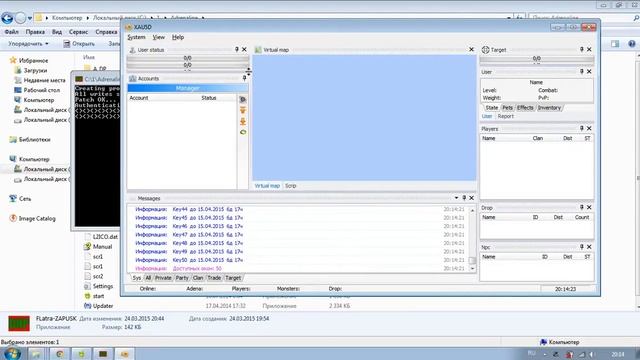Screen dimensions: 640x360
Task: Select the Clan messages tab
Action: 198,278
